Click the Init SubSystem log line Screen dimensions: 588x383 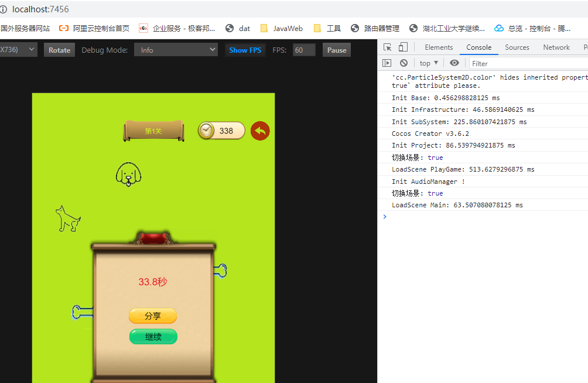459,122
